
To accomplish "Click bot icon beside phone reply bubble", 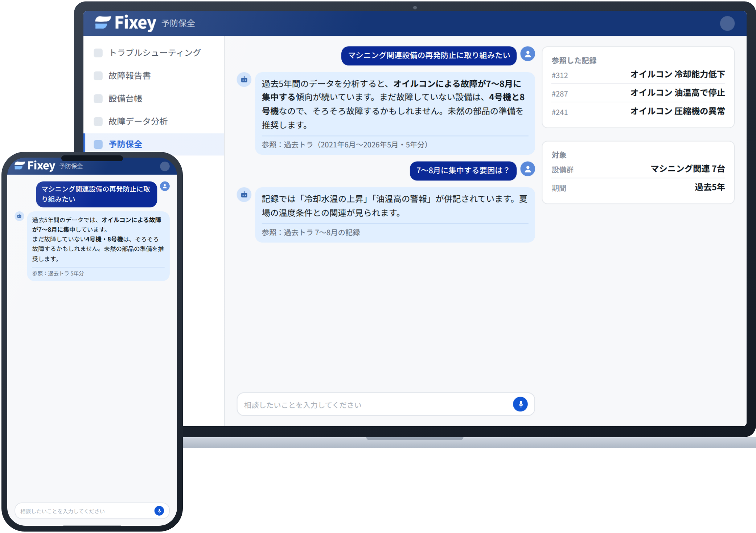I will pos(19,216).
